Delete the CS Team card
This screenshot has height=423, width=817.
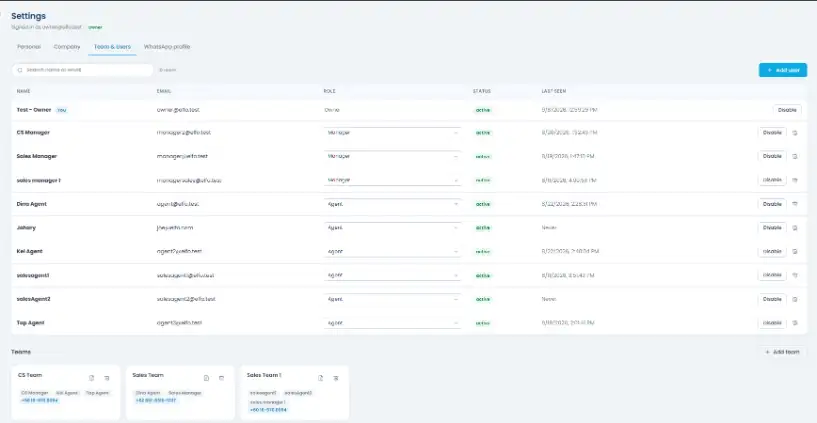(x=106, y=378)
